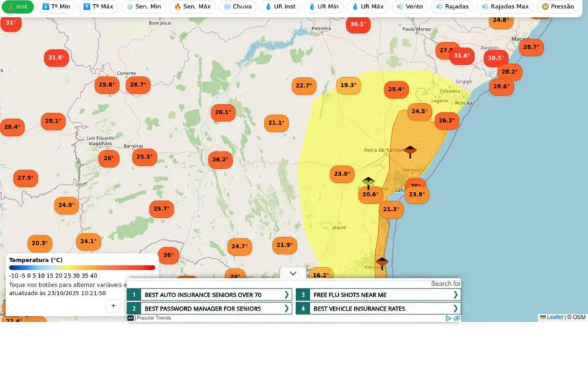
Task: Click the orange alert marker near Itabuna
Action: click(381, 264)
